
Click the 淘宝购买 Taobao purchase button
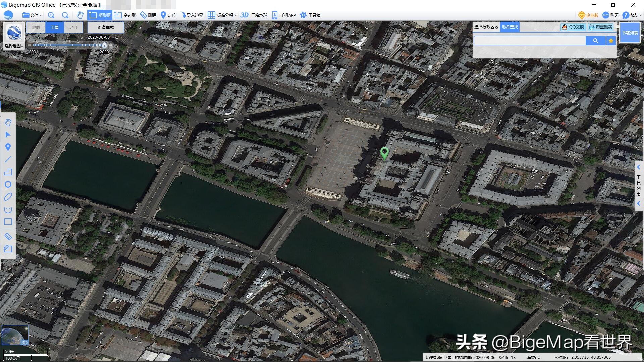point(601,27)
